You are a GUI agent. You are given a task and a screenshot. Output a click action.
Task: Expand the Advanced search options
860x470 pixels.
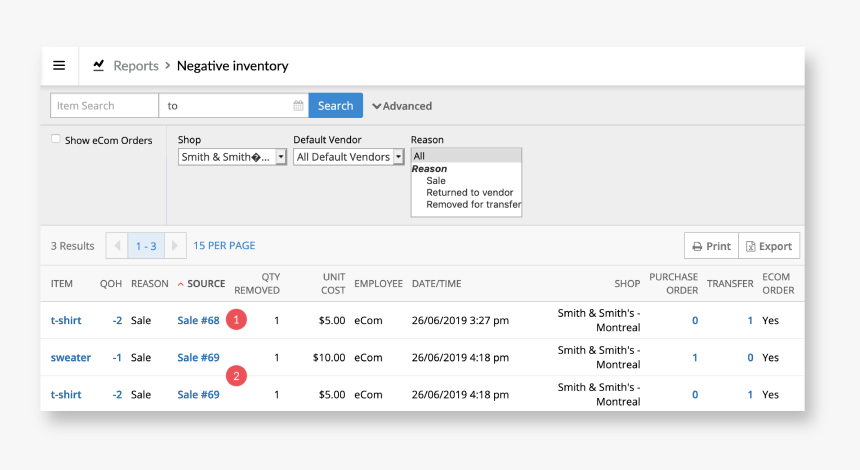click(x=402, y=106)
